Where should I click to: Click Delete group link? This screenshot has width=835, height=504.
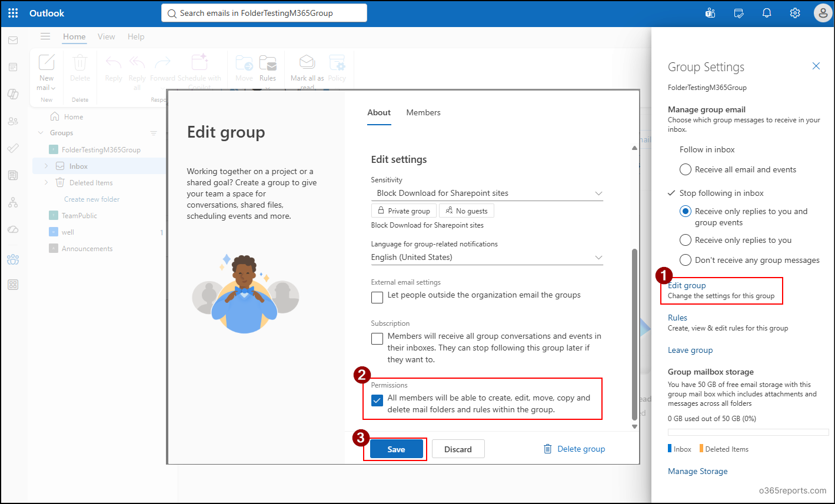click(574, 449)
